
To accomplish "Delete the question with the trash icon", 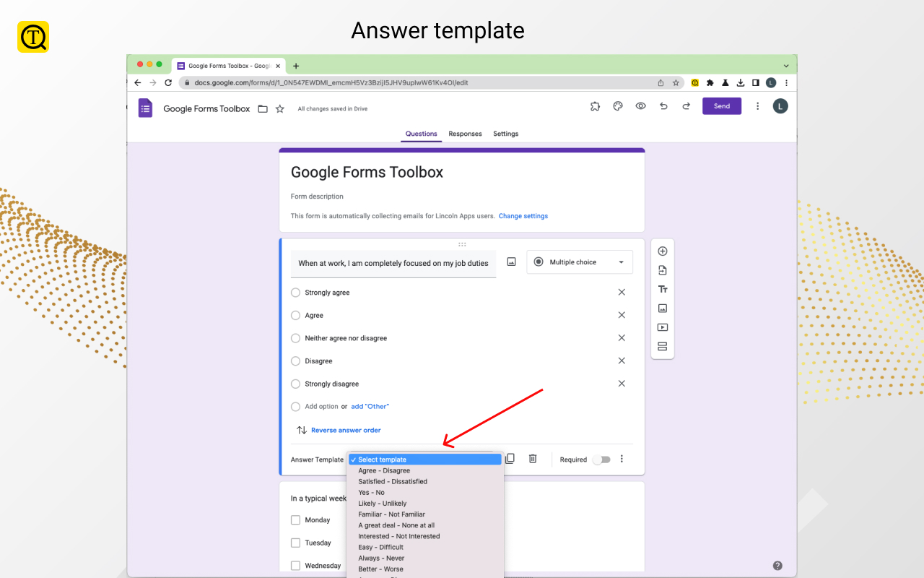I will [x=533, y=459].
